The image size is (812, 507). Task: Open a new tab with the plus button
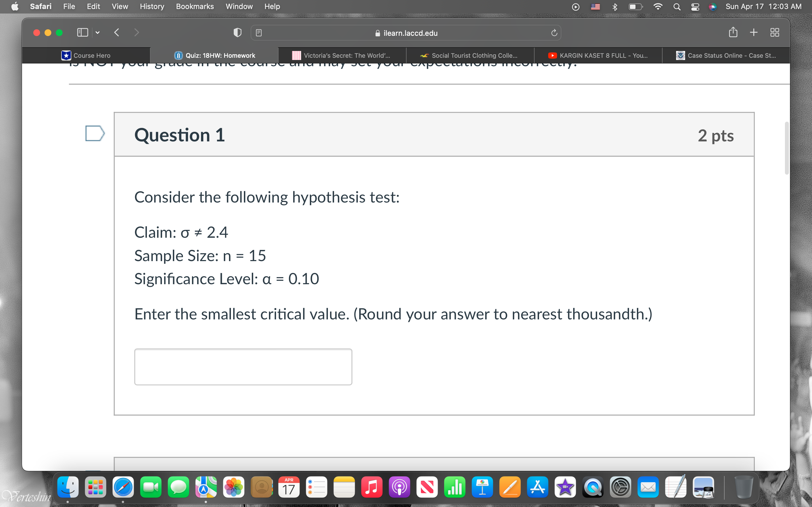[x=754, y=32]
